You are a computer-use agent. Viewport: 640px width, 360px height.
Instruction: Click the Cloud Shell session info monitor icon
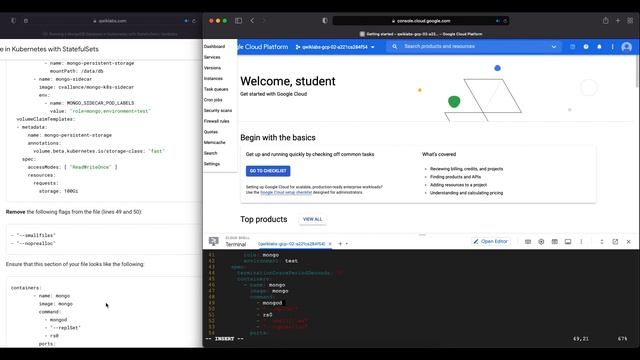pos(568,242)
